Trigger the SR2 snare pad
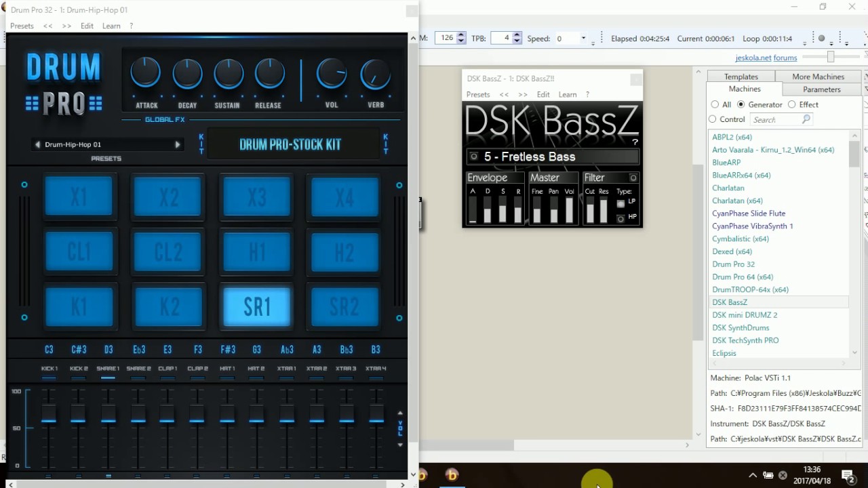The image size is (868, 488). (344, 307)
